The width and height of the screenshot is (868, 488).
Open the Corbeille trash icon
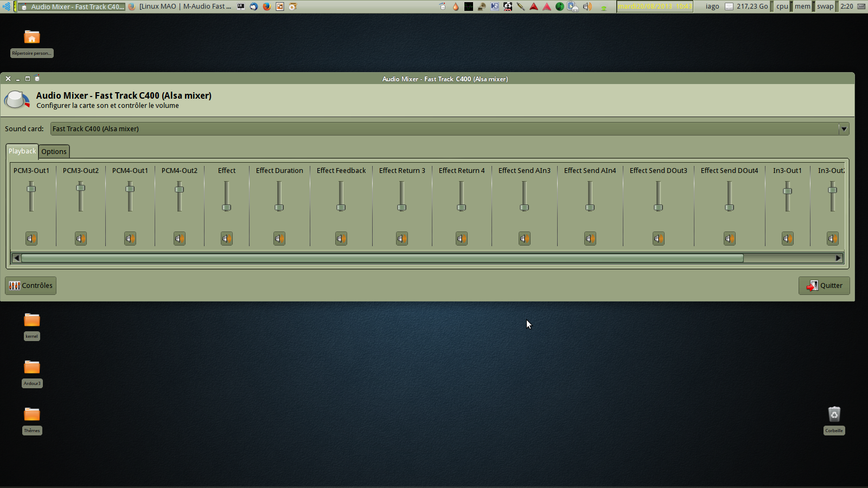[x=834, y=421]
